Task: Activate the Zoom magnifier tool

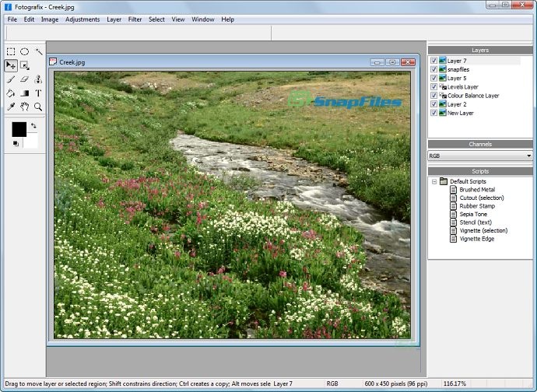Action: pos(38,107)
